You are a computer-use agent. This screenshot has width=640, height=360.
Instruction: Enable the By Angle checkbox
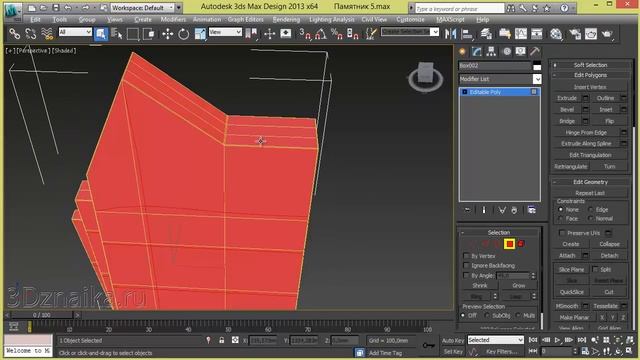(466, 276)
